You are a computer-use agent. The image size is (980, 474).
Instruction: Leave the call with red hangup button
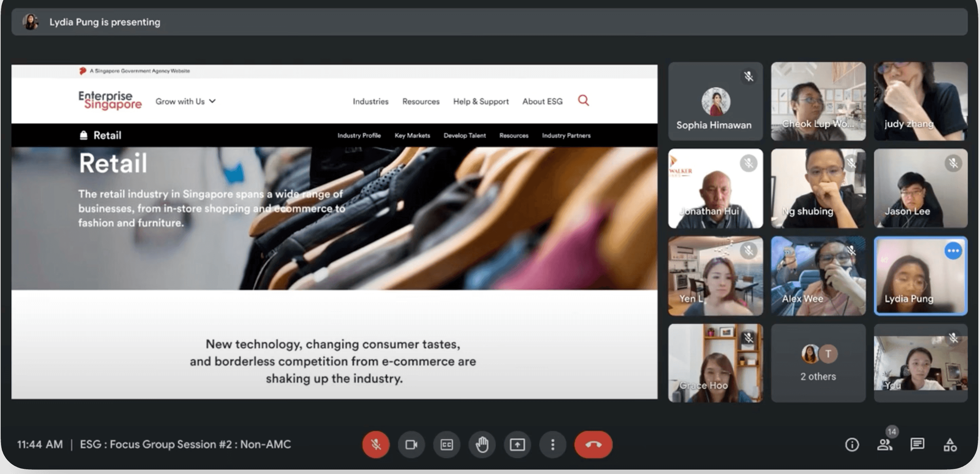(x=593, y=445)
